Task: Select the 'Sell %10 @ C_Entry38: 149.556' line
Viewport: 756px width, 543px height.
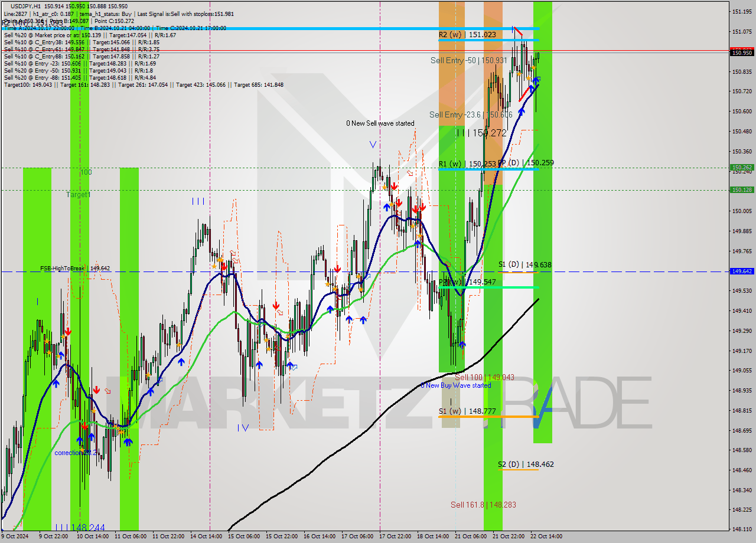Action: tap(82, 42)
